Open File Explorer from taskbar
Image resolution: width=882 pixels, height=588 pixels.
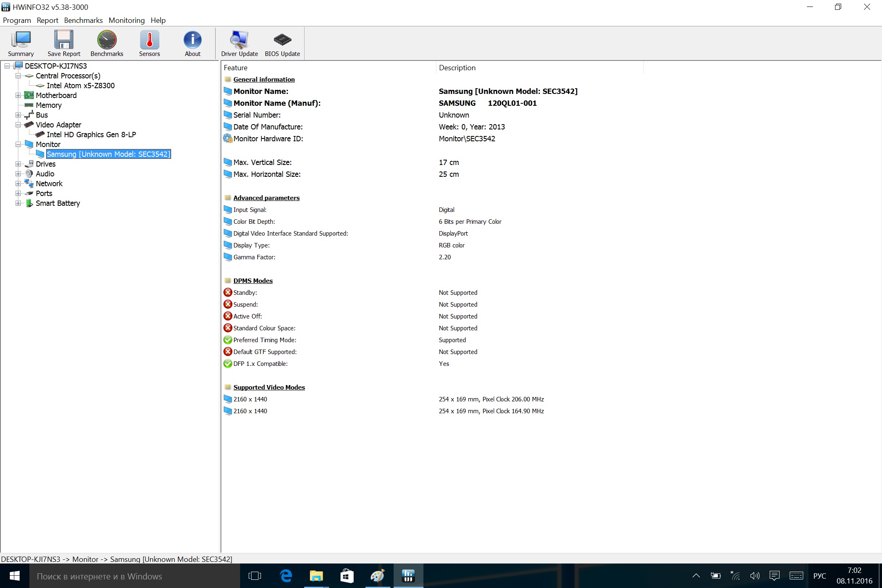click(x=316, y=576)
